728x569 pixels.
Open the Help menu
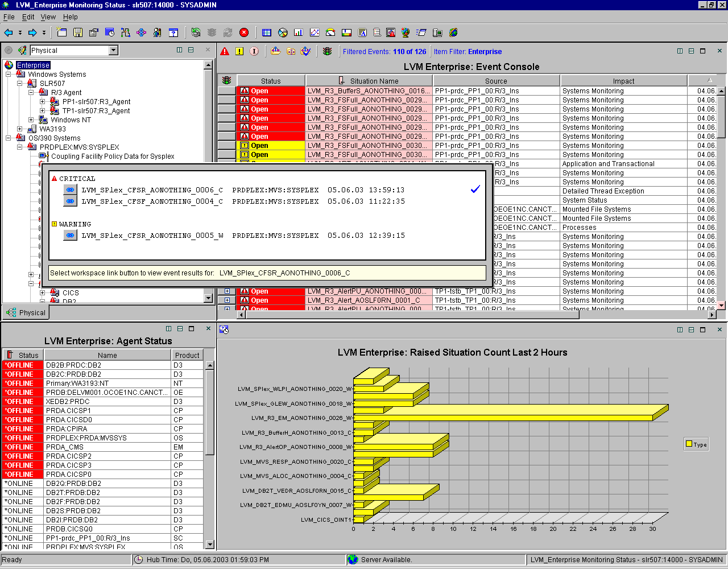tap(71, 17)
